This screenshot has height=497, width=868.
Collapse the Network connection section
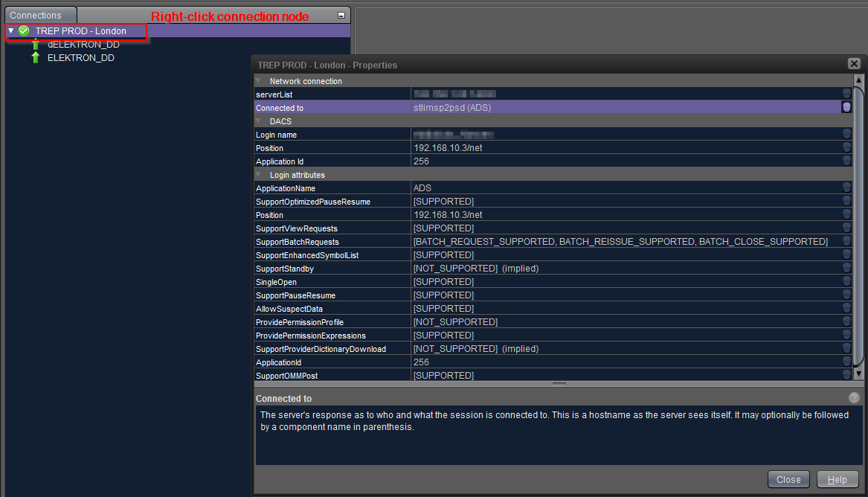(x=259, y=81)
